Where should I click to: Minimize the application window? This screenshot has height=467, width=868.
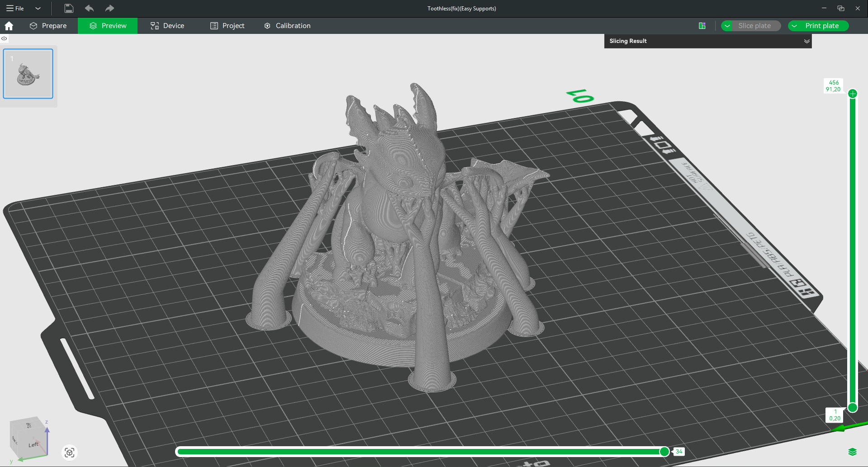(824, 8)
